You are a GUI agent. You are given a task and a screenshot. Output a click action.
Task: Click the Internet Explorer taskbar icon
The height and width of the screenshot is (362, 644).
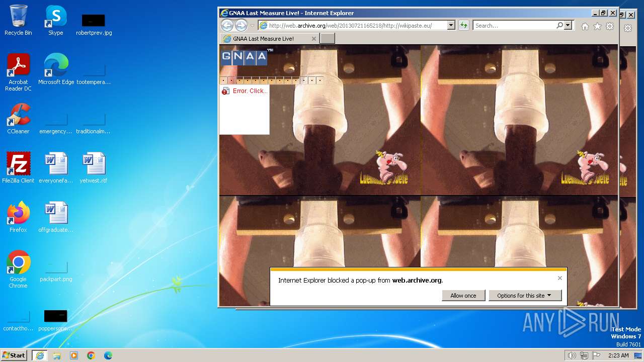tap(39, 355)
